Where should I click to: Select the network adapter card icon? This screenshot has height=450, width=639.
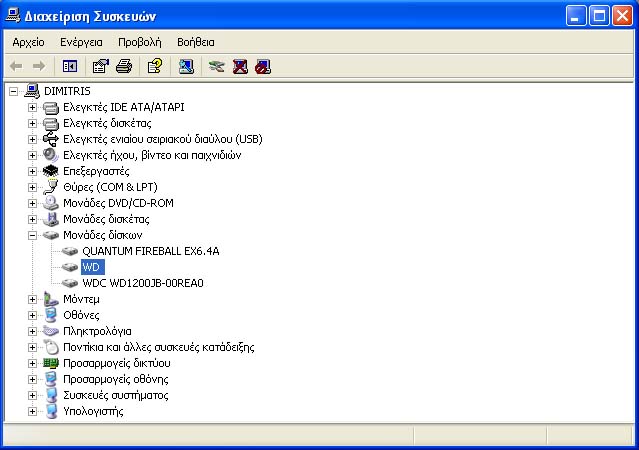click(x=51, y=363)
